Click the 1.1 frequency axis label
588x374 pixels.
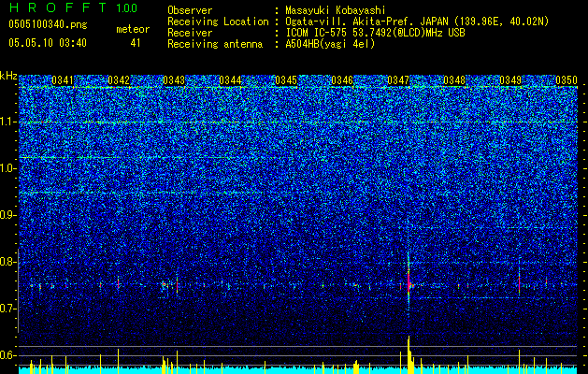pyautogui.click(x=7, y=122)
